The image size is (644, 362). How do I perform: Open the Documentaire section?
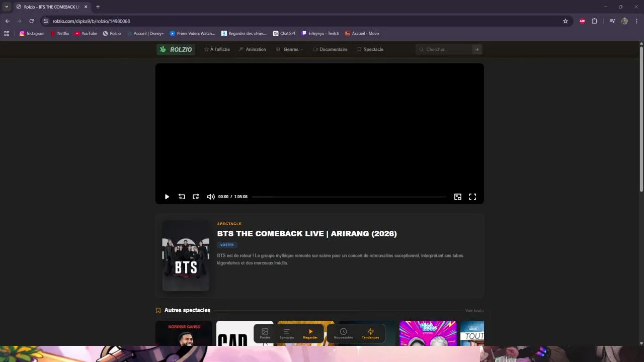click(330, 49)
